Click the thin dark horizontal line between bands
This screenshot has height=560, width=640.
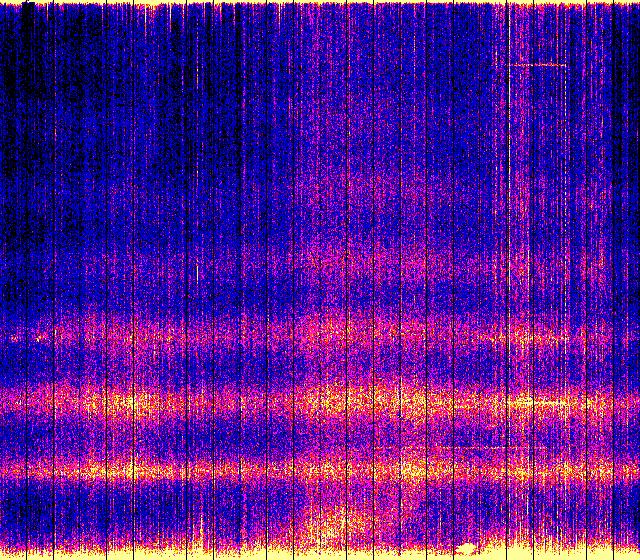(480, 445)
